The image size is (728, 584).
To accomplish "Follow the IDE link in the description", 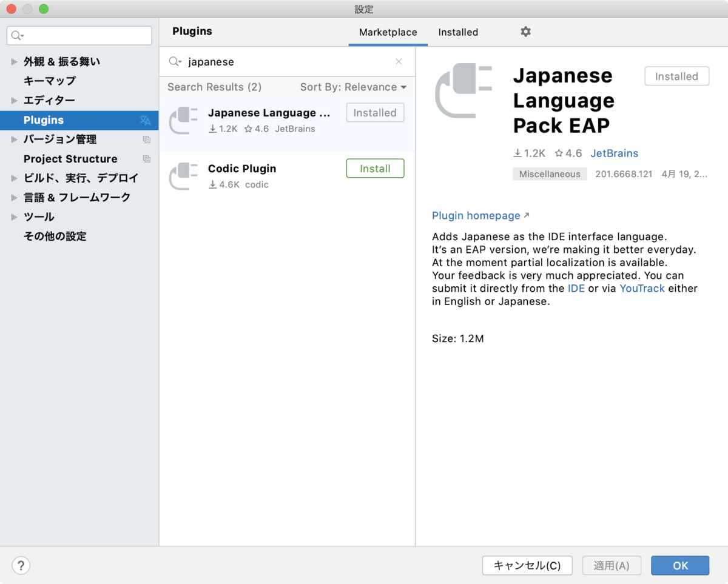I will 576,288.
